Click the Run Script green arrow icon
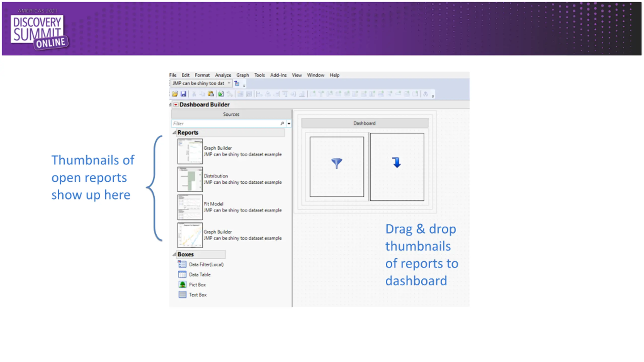This screenshot has height=362, width=644. 221,94
